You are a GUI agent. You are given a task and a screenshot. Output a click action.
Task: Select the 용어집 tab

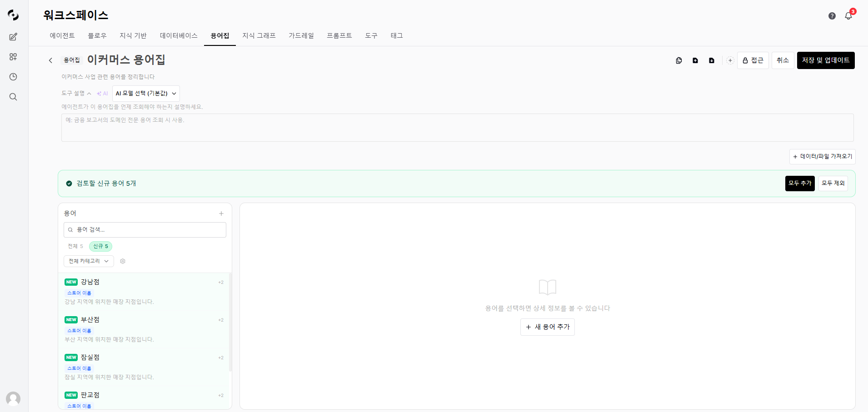click(220, 35)
